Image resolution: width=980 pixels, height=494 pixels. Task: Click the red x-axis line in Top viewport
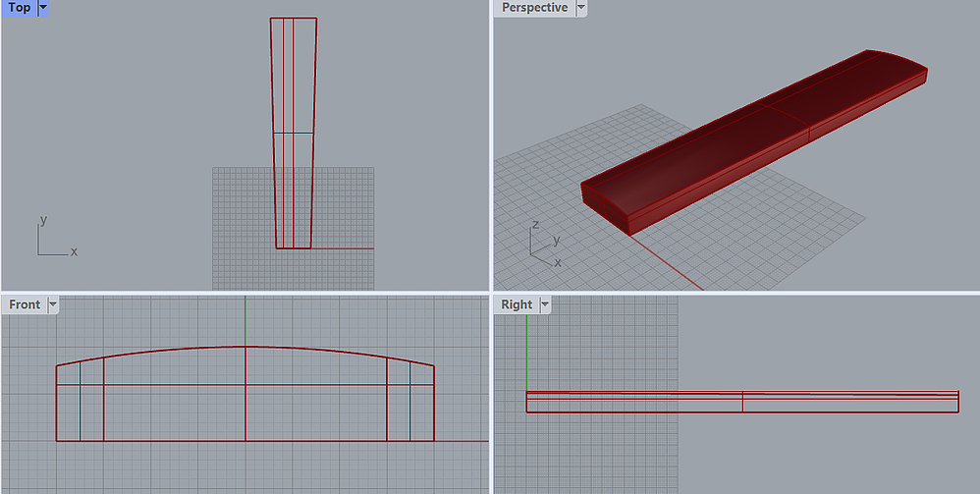(x=344, y=247)
